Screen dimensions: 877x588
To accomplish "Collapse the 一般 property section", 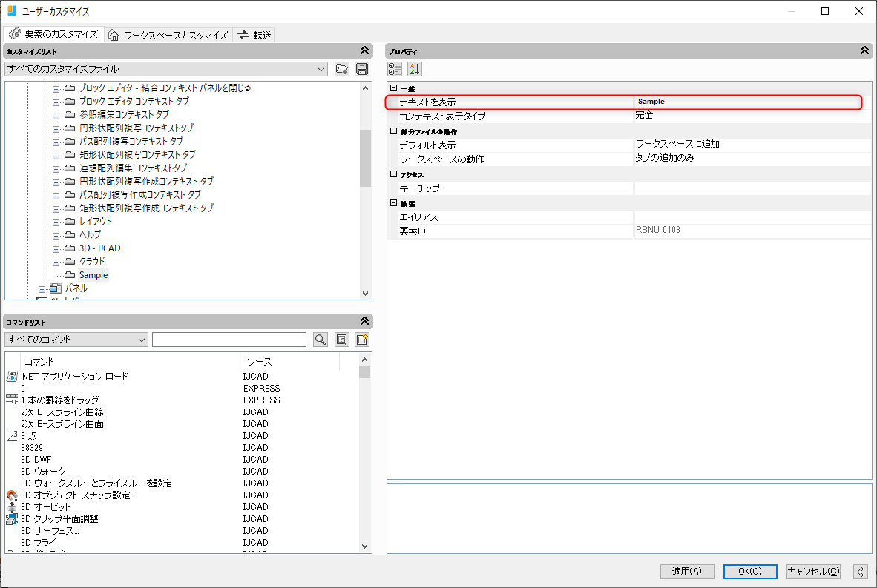I will coord(394,89).
